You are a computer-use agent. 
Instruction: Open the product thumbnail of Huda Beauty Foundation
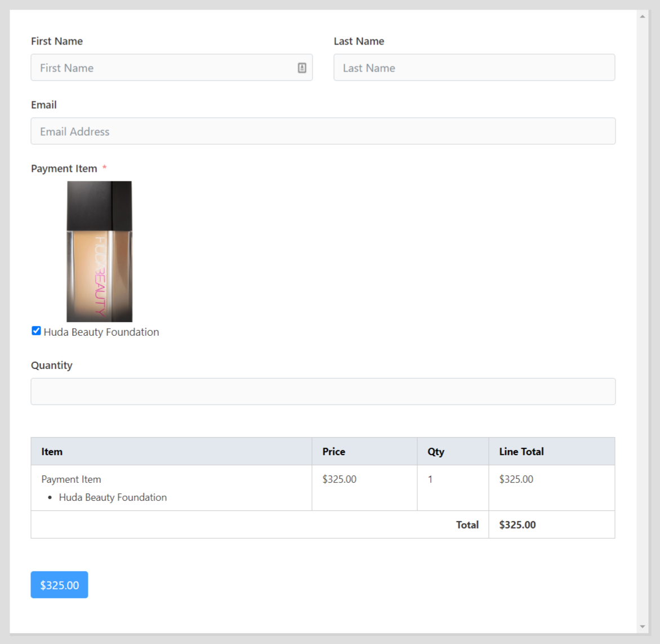click(x=99, y=251)
